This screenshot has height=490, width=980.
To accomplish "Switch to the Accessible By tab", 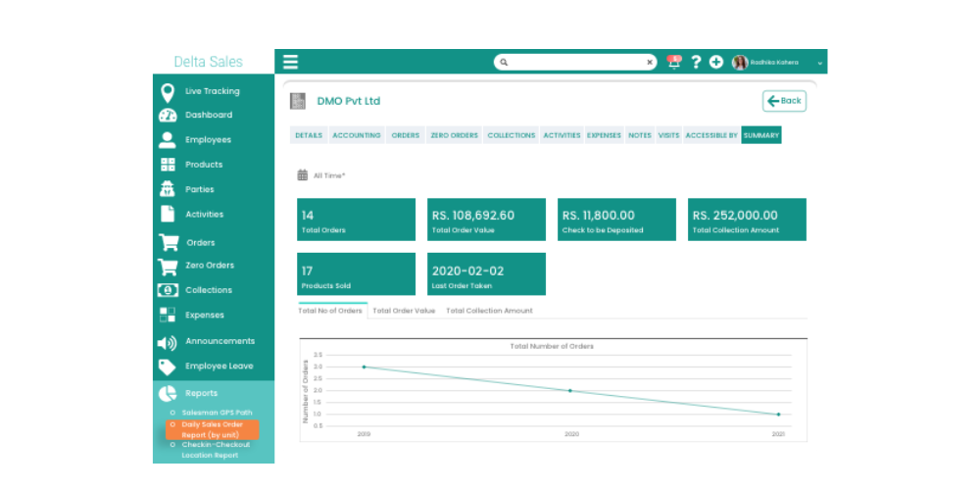I will tap(711, 135).
